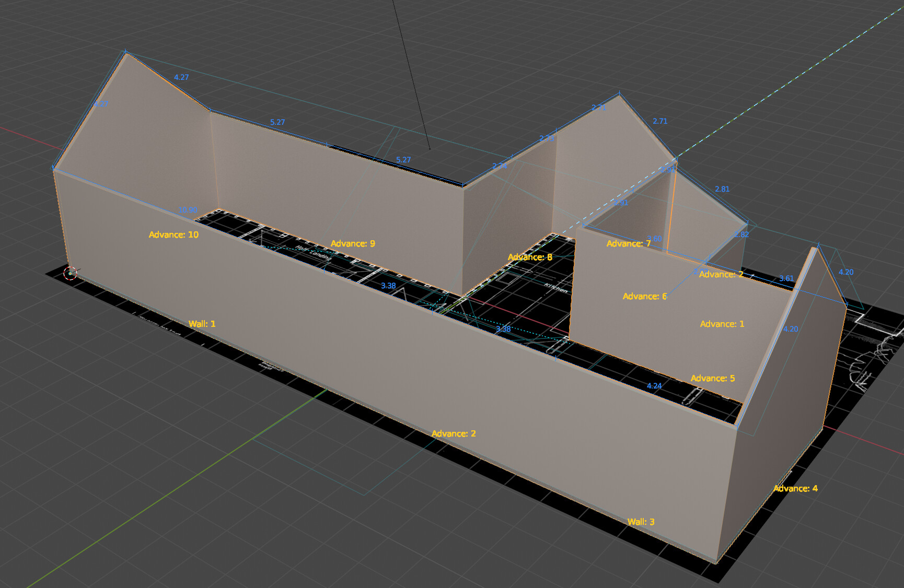Image resolution: width=904 pixels, height=588 pixels.
Task: Select the 'Wall: 1' label
Action: [202, 324]
